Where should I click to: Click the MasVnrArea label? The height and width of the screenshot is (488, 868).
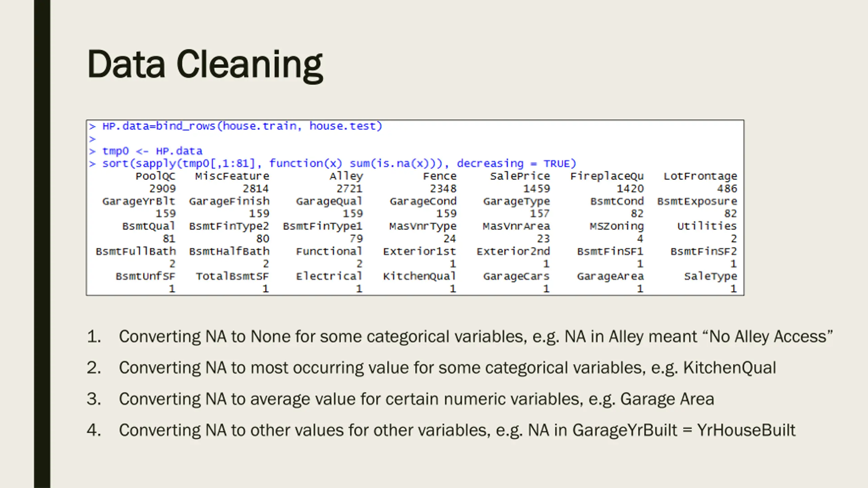pyautogui.click(x=516, y=226)
